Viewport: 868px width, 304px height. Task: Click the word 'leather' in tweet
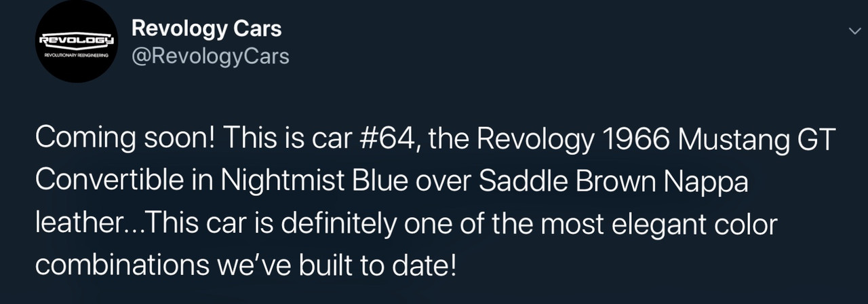pos(75,222)
